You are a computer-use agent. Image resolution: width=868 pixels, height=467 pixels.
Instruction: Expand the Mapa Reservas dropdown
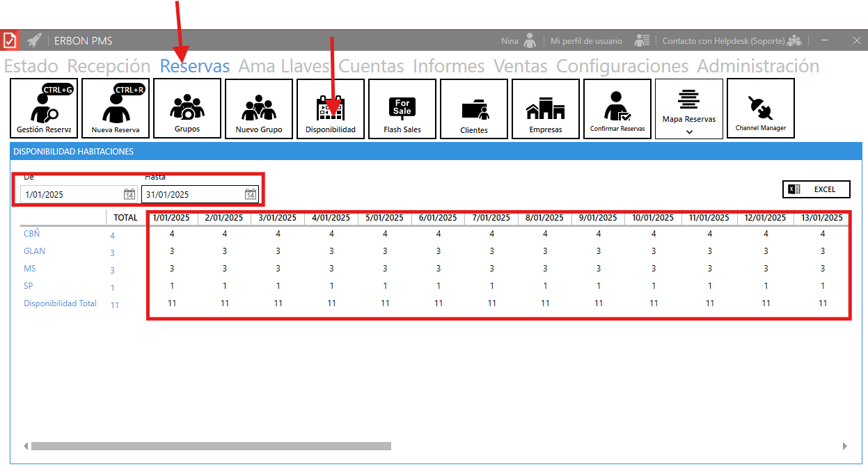689,131
